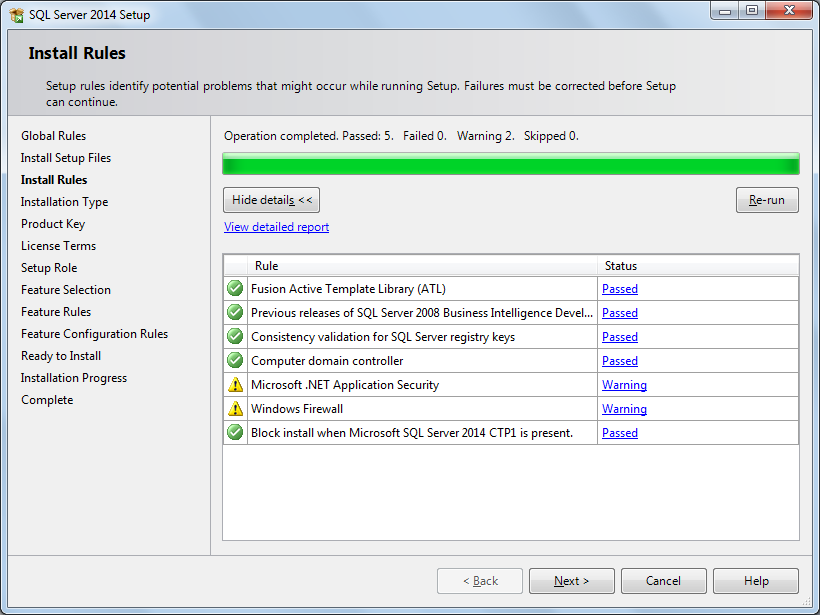Collapse rules list with Hide details button
Screen dimensions: 820x615
click(271, 200)
